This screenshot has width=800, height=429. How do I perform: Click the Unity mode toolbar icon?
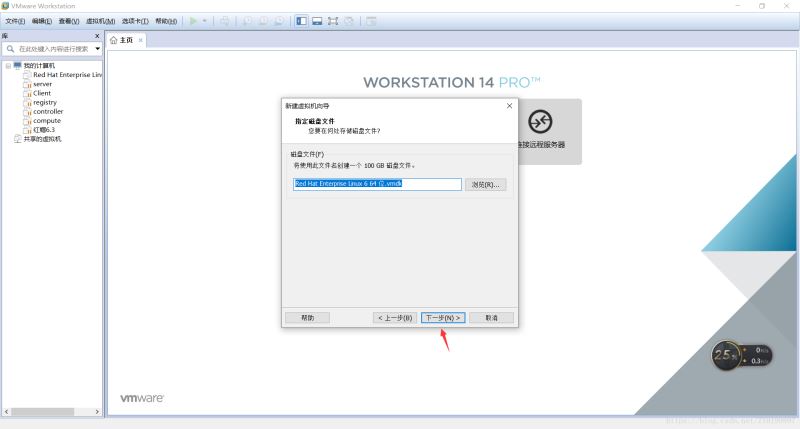pos(349,21)
